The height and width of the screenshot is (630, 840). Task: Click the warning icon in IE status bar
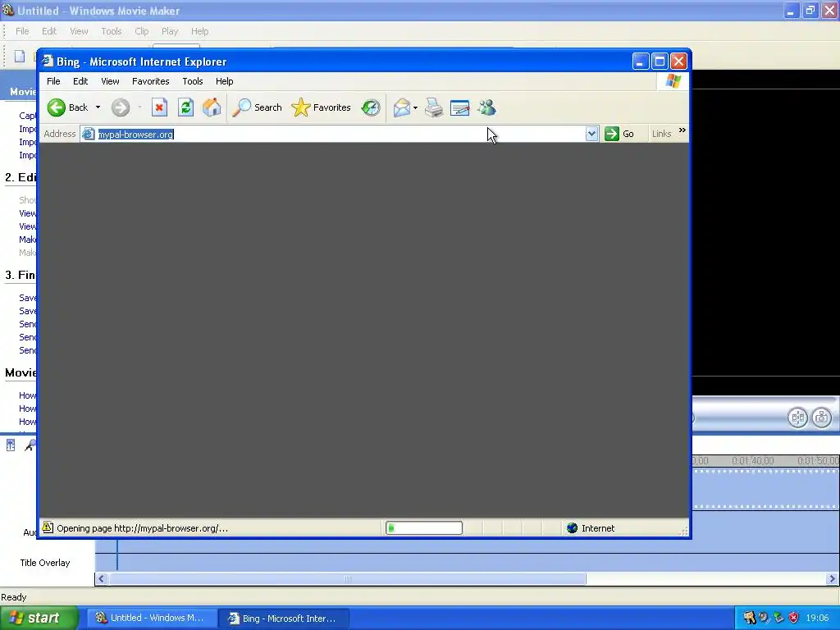[48, 527]
